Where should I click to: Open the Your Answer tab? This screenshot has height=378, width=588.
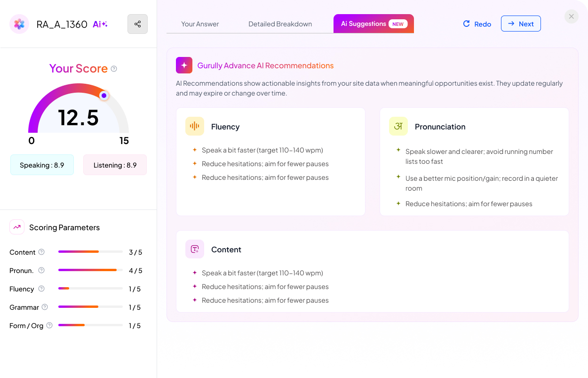pos(200,24)
